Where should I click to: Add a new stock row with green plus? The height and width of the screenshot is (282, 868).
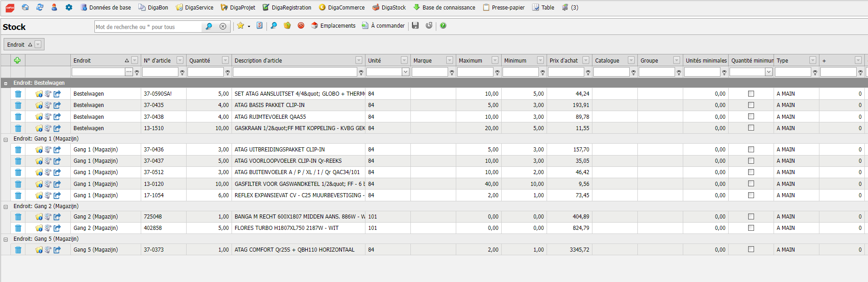(x=17, y=60)
